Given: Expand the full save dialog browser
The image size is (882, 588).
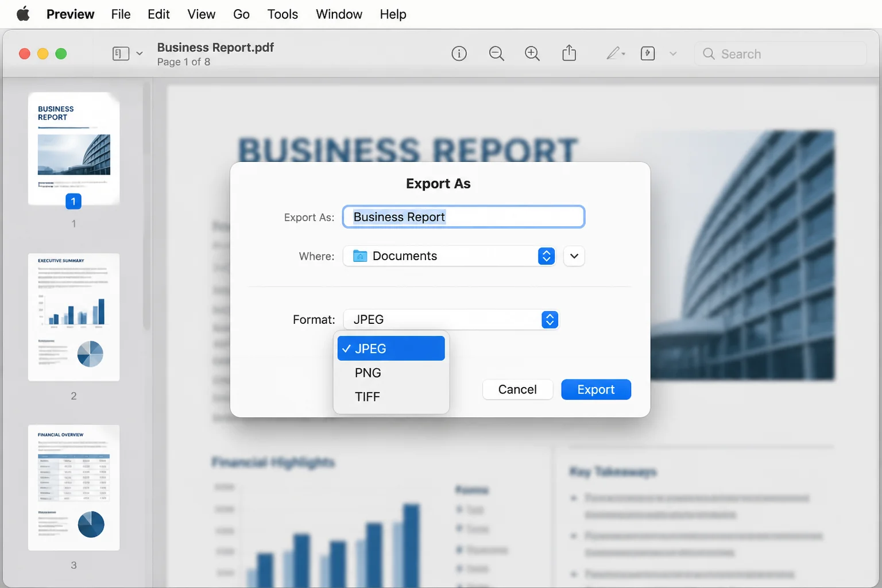Looking at the screenshot, I should [574, 256].
